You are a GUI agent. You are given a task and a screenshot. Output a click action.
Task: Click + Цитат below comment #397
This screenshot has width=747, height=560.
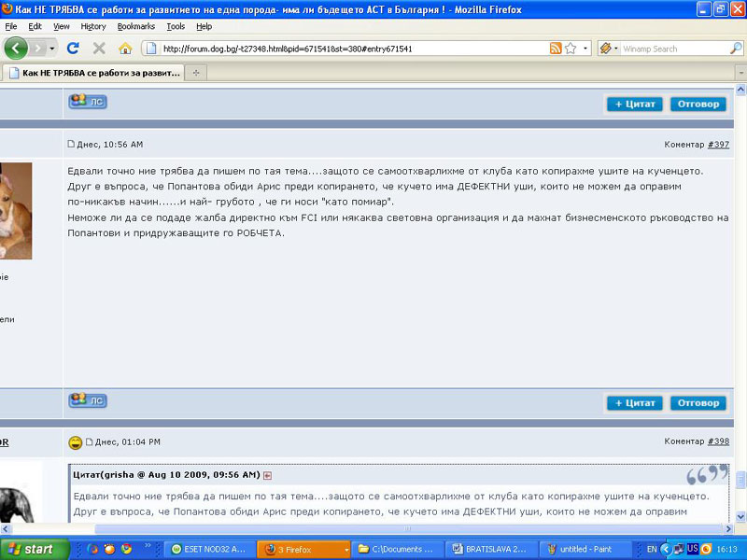point(635,403)
